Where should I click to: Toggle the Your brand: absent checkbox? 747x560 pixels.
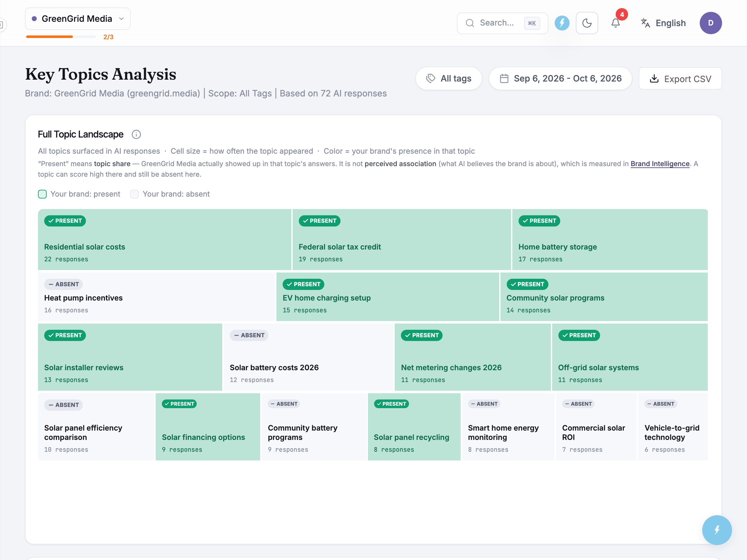pos(134,194)
